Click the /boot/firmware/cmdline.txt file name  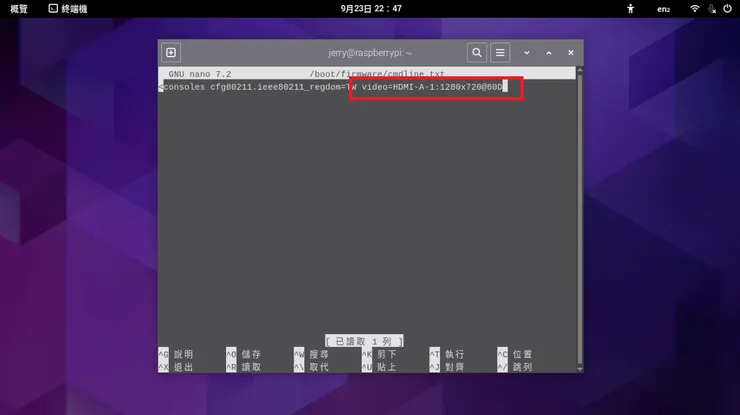coord(377,74)
